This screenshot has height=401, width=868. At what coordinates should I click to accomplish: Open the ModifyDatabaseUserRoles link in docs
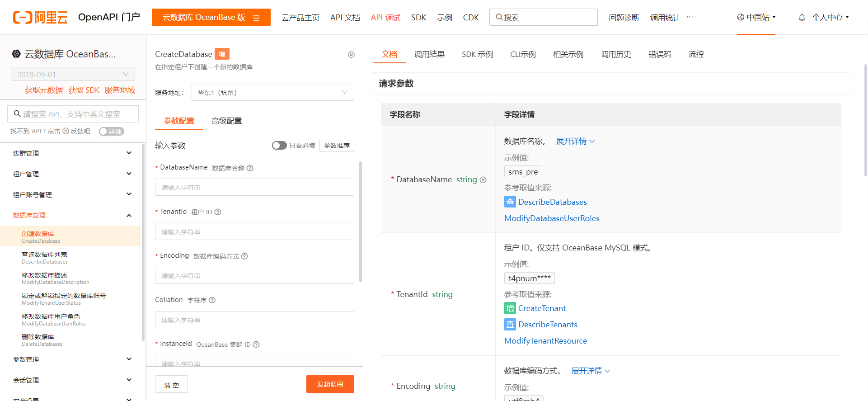pos(552,218)
